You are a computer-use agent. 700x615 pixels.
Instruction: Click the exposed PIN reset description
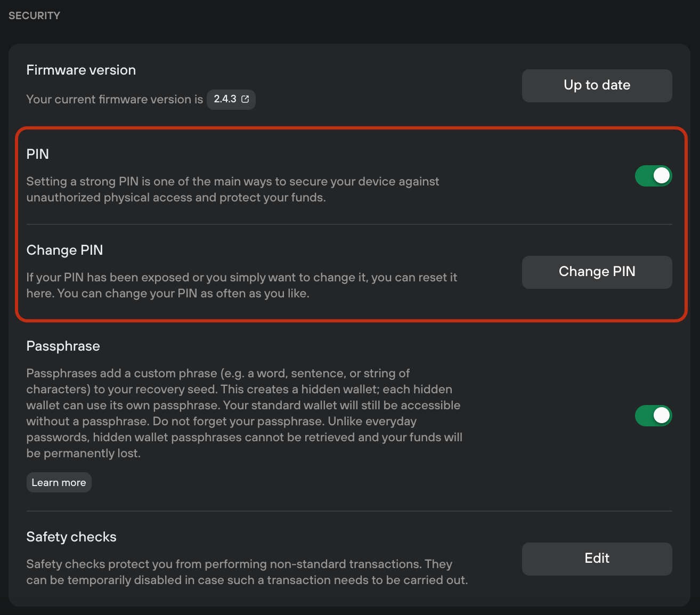(242, 285)
